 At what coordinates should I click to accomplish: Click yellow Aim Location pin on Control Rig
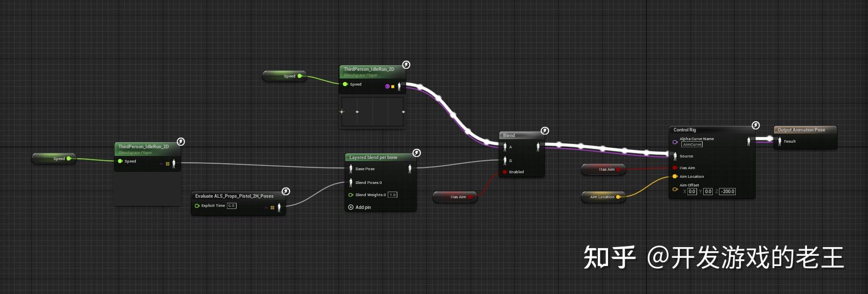point(675,176)
